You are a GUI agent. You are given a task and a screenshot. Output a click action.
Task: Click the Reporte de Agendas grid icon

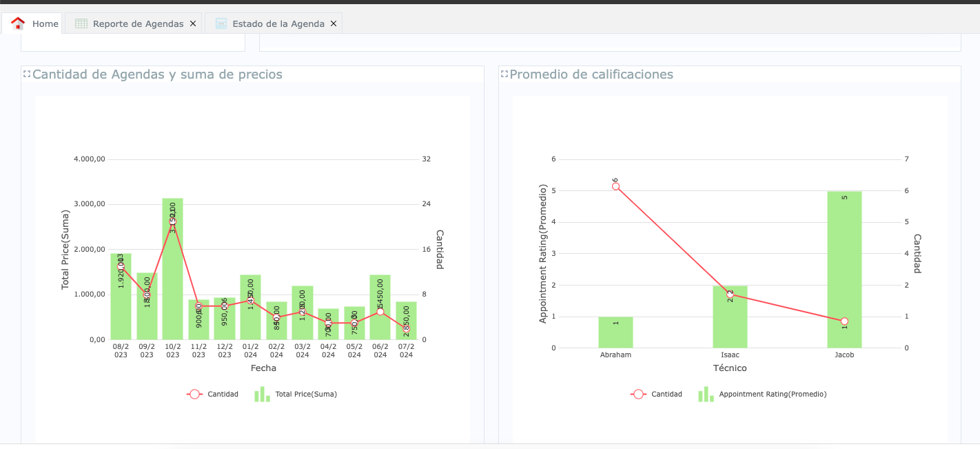click(81, 23)
